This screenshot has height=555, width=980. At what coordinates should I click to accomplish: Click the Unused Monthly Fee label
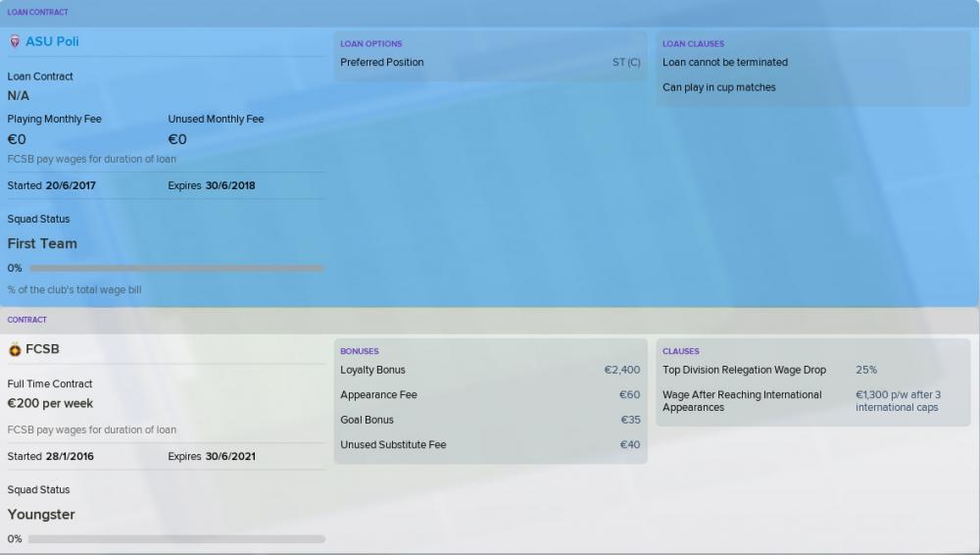(x=216, y=119)
